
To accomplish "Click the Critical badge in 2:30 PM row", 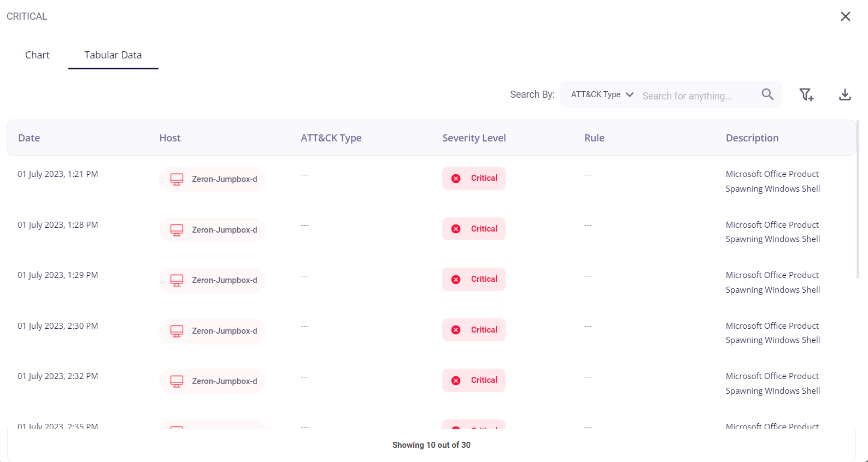I will [474, 330].
